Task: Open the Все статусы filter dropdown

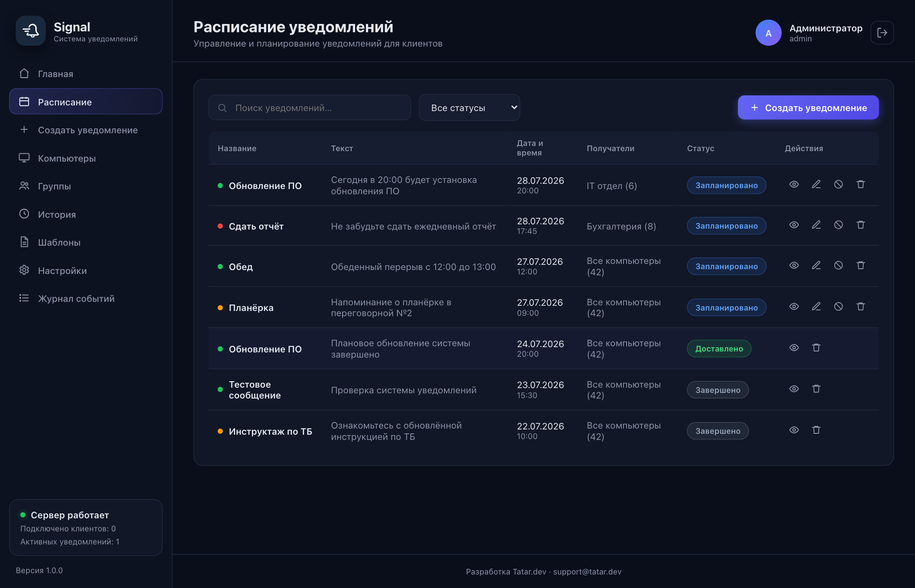Action: [469, 108]
